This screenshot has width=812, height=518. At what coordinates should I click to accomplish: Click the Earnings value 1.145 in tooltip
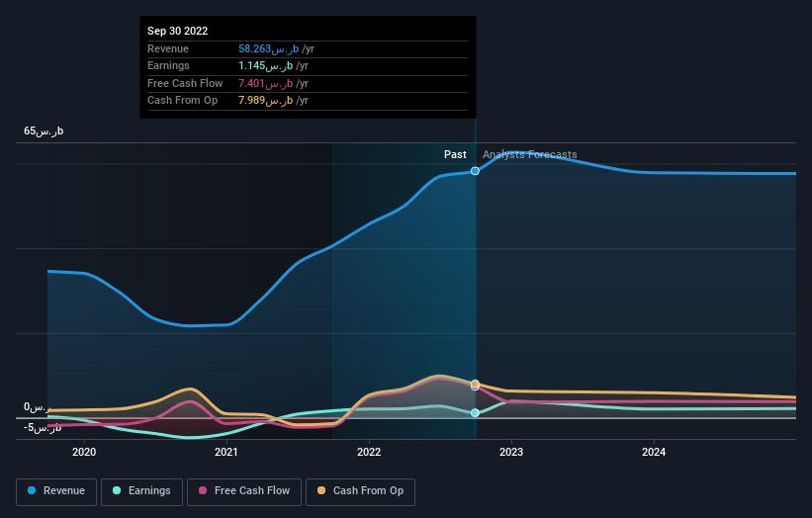coord(266,65)
